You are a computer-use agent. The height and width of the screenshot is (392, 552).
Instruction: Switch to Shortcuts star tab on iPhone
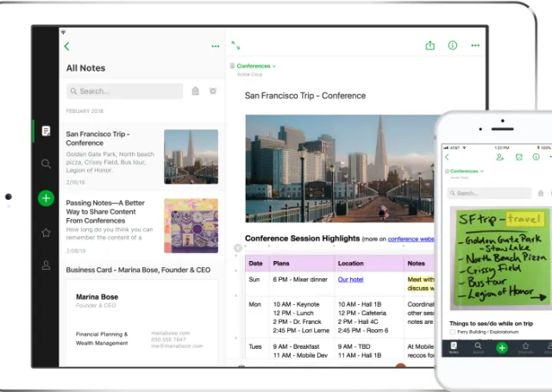[x=525, y=348]
